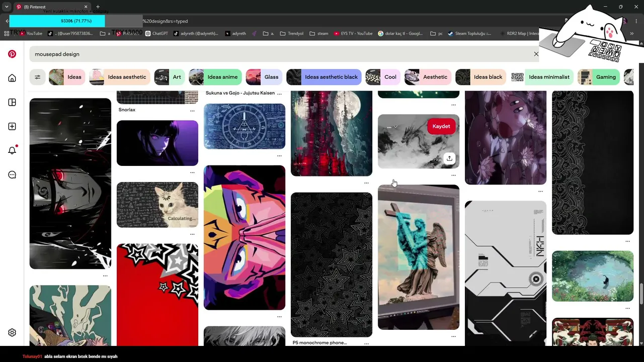Open more options below the purple-haired girl pin
Image resolution: width=644 pixels, height=362 pixels.
192,172
